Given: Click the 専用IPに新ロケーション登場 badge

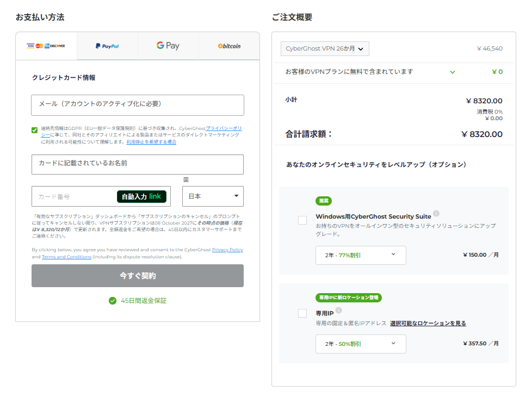Looking at the screenshot, I should (349, 297).
